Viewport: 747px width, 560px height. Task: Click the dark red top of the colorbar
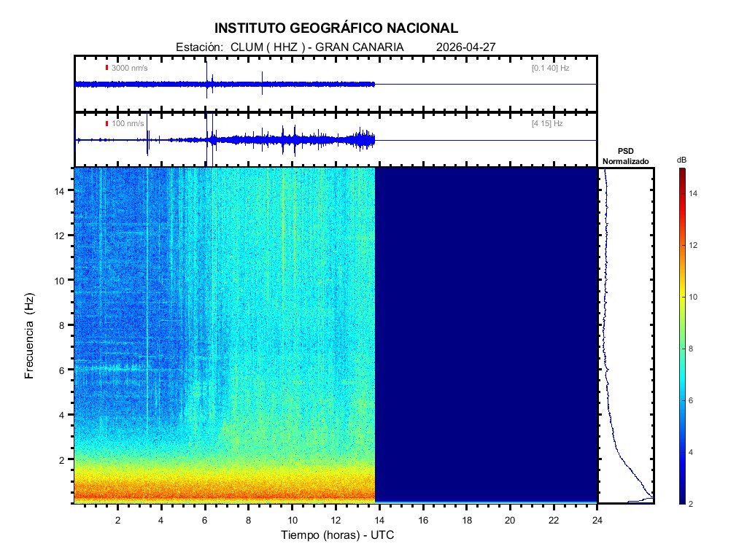[x=681, y=172]
